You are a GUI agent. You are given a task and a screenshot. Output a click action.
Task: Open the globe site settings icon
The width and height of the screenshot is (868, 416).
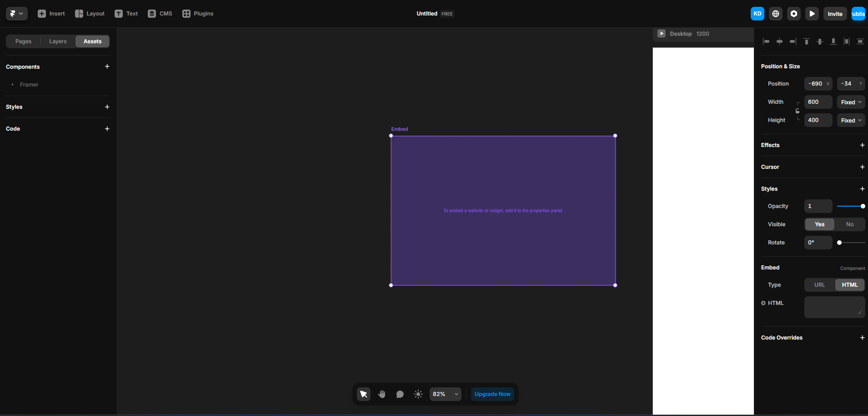(x=775, y=14)
